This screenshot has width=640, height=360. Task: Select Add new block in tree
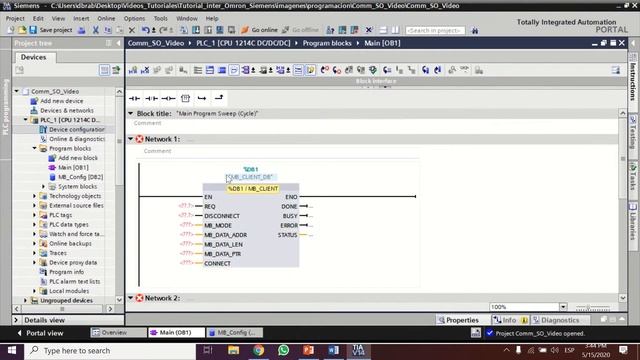(x=78, y=158)
